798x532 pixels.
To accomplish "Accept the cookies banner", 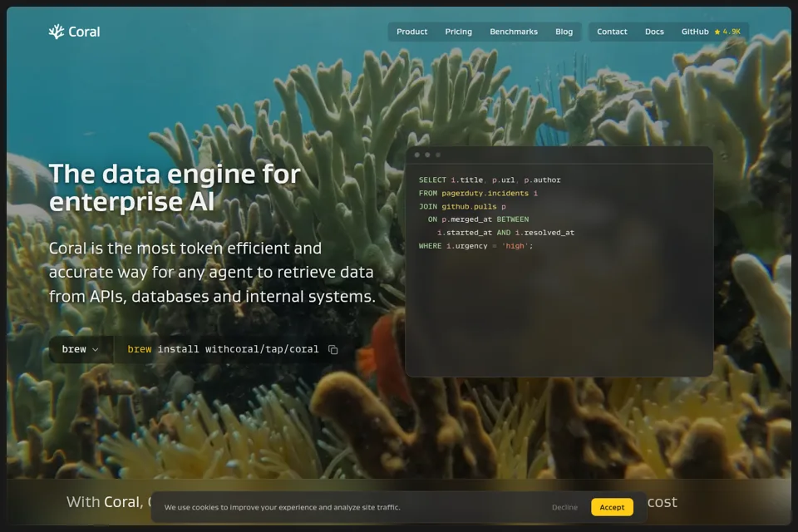I will 612,507.
